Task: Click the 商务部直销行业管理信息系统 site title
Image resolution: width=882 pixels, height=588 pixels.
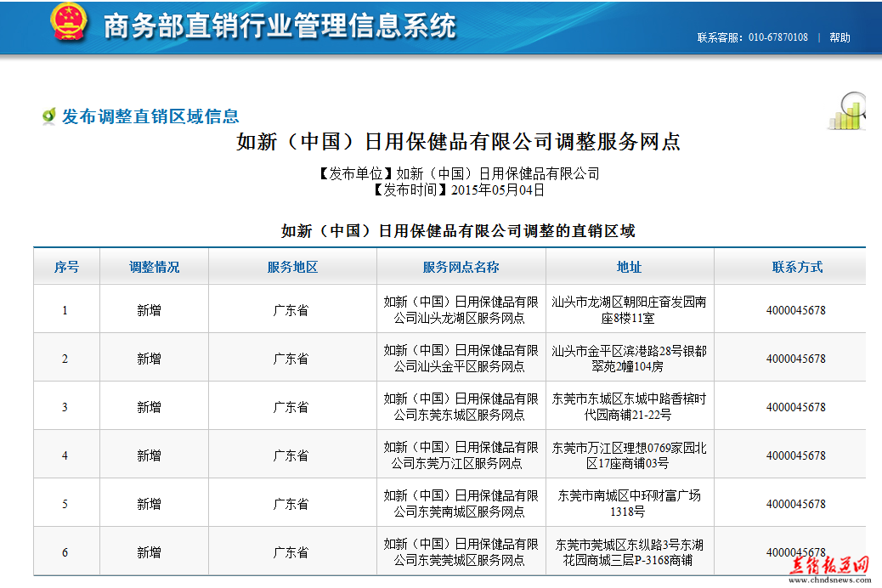Action: [x=280, y=25]
